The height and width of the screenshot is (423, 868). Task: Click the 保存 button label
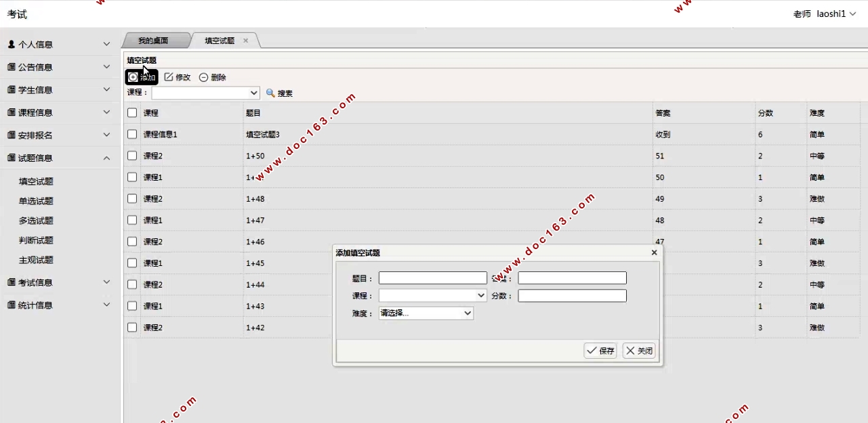[607, 351]
